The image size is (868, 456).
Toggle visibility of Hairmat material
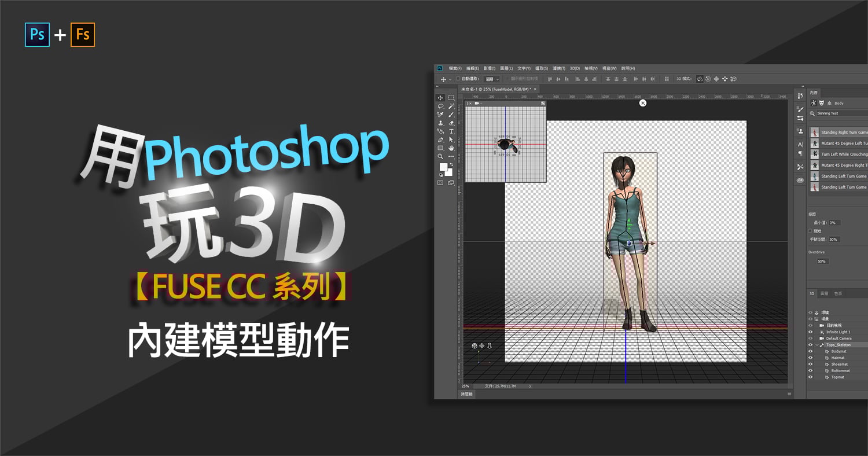pos(810,358)
